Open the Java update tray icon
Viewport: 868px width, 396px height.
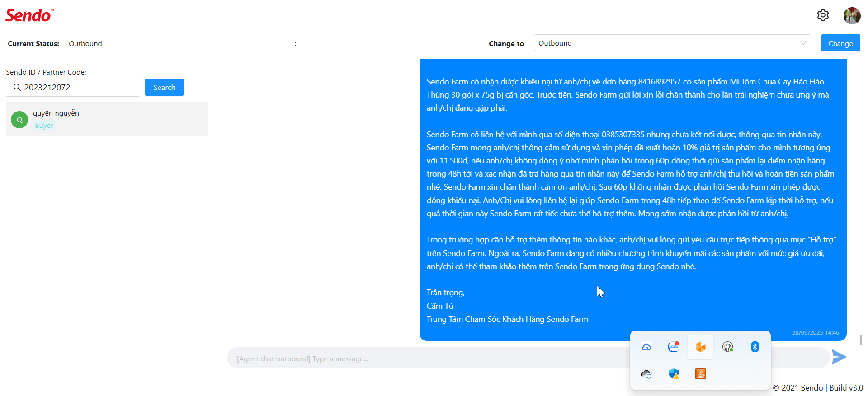(701, 374)
